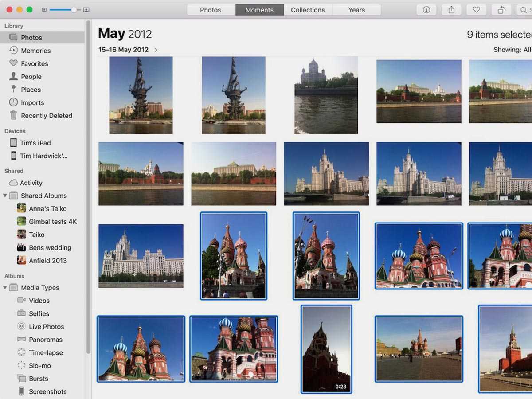Adjust the thumbnail zoom slider

point(74,10)
